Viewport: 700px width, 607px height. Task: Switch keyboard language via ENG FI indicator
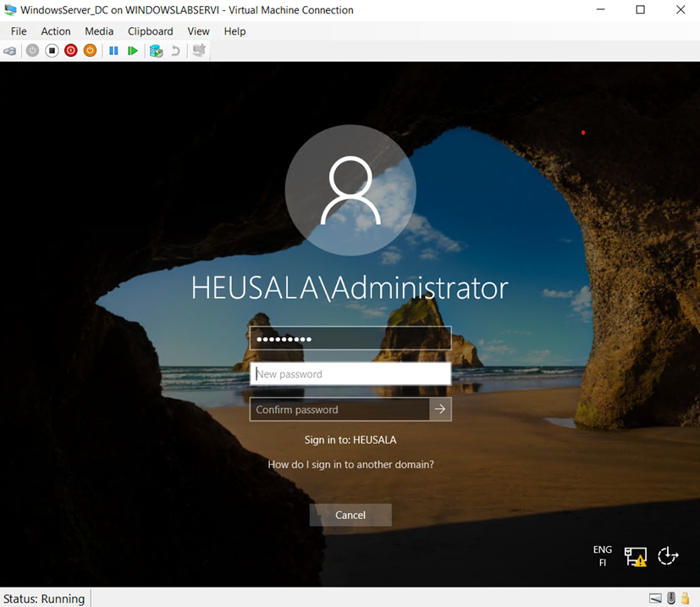[x=602, y=555]
